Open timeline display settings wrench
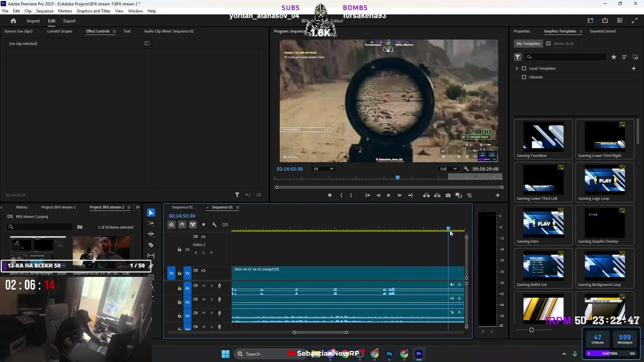The width and height of the screenshot is (644, 362). point(214,225)
